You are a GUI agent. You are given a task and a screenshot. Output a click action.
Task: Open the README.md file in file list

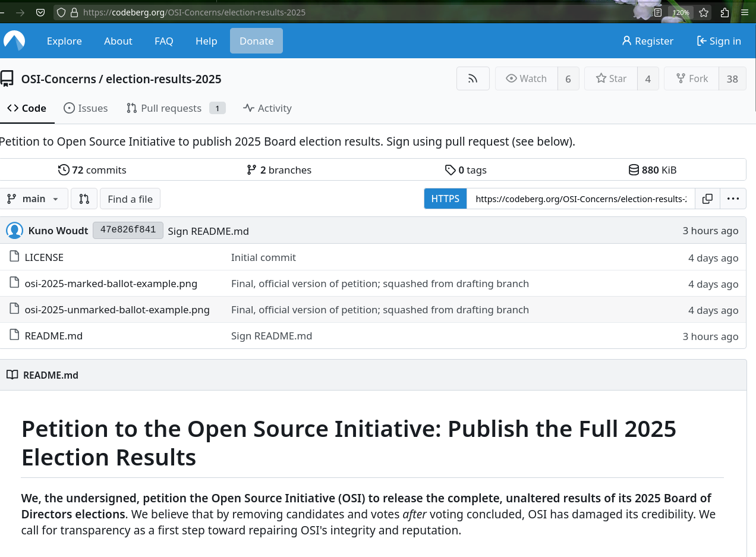(53, 336)
